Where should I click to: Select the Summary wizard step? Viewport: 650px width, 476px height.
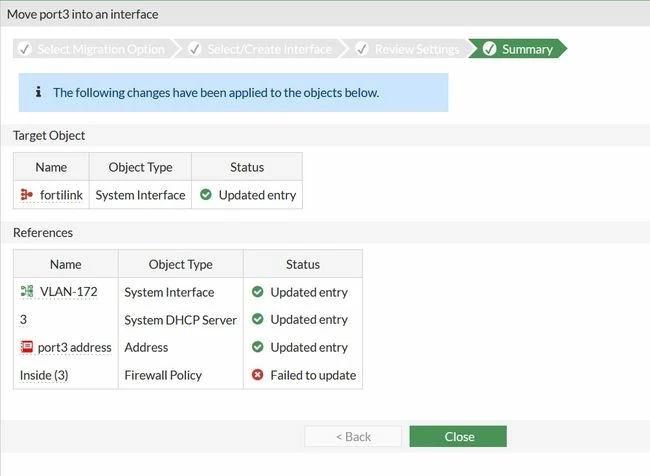[517, 49]
